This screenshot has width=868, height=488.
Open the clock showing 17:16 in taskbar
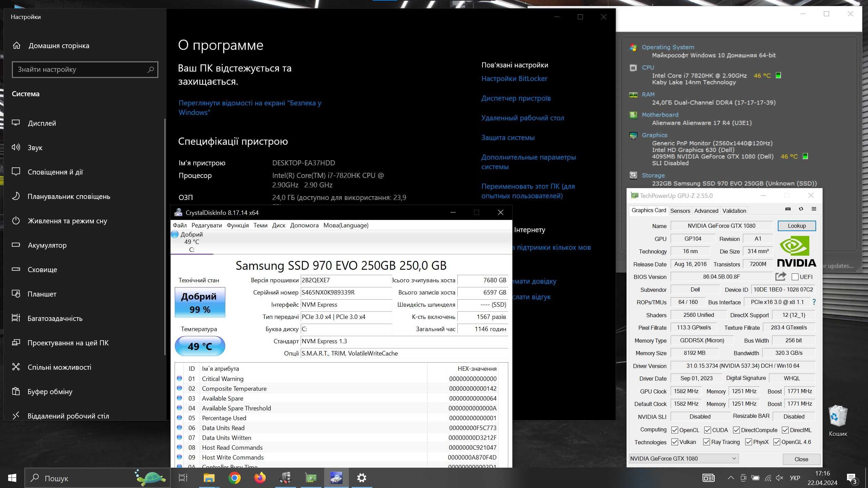(x=822, y=478)
